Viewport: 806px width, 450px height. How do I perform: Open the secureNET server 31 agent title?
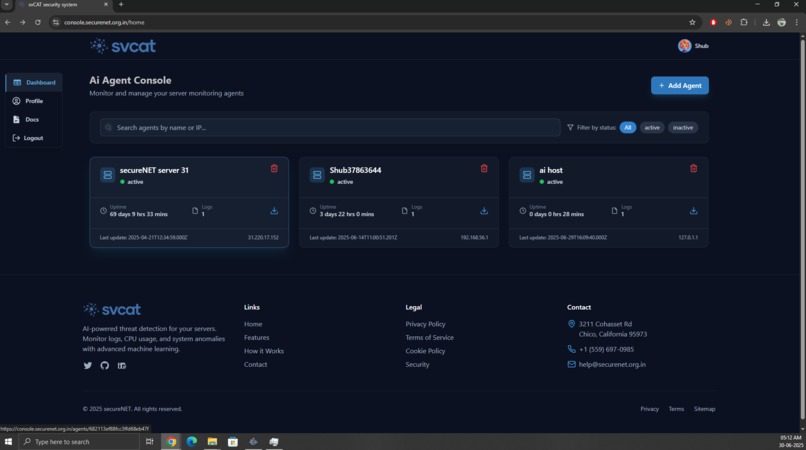[x=154, y=170]
